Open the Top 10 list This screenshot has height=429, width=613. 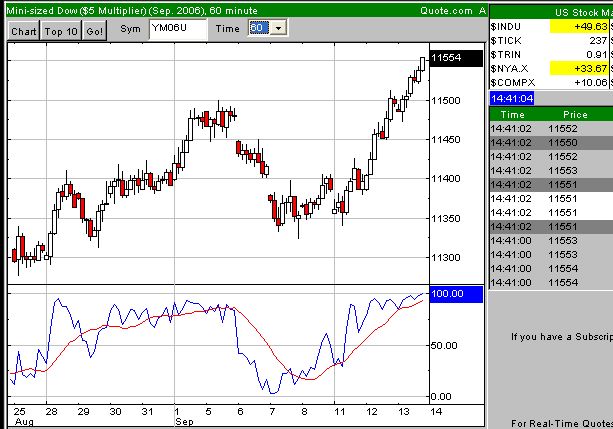click(61, 31)
